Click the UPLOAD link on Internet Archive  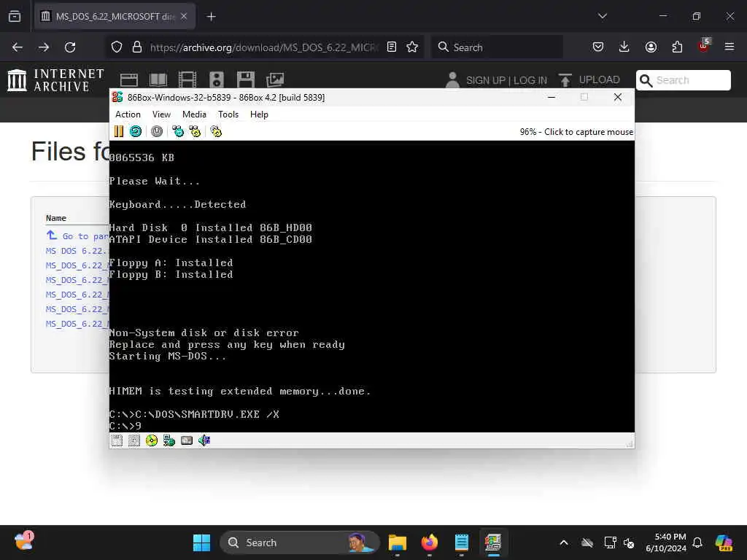[589, 80]
